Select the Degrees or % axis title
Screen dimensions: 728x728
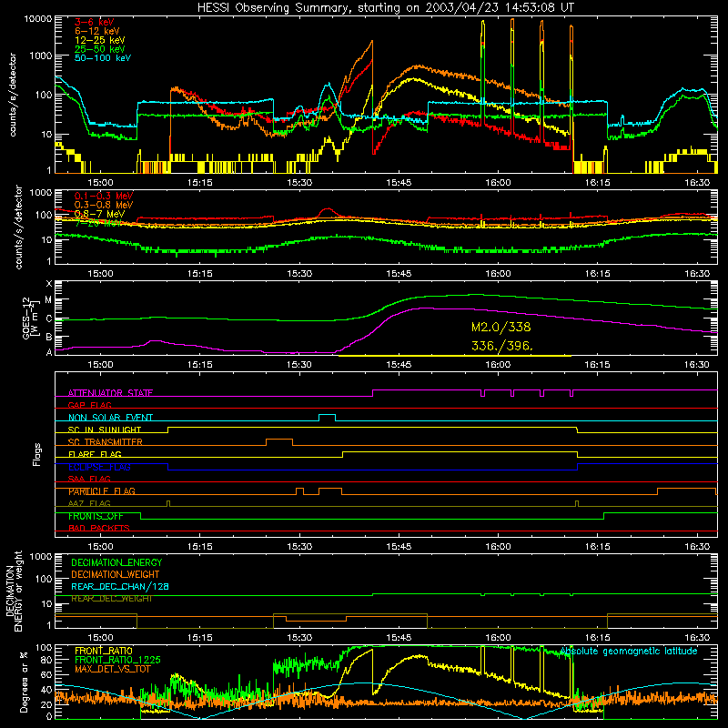click(x=25, y=682)
